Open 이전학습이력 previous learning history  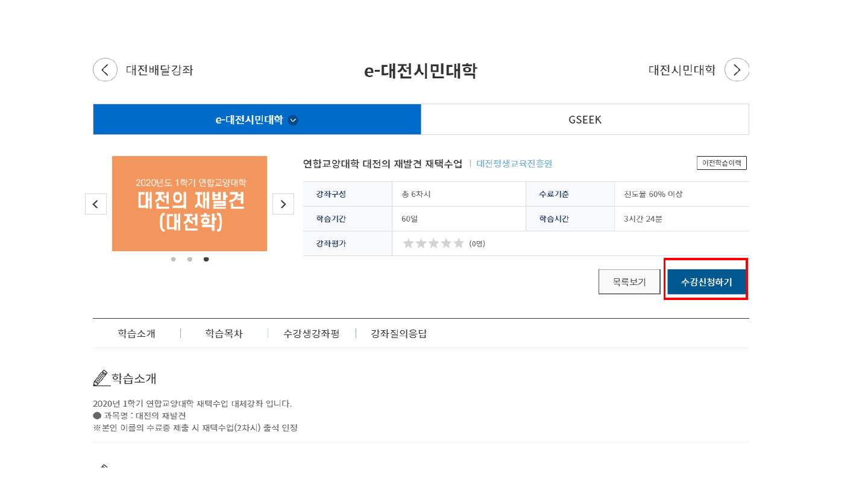pyautogui.click(x=722, y=163)
